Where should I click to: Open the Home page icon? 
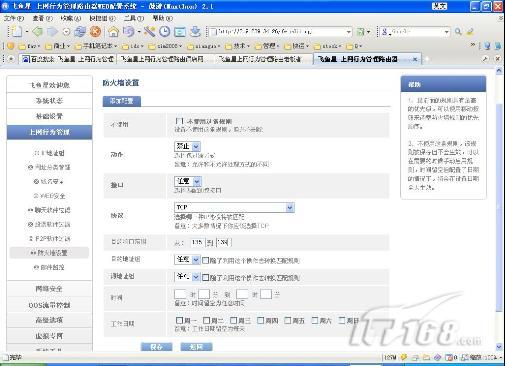[x=113, y=32]
